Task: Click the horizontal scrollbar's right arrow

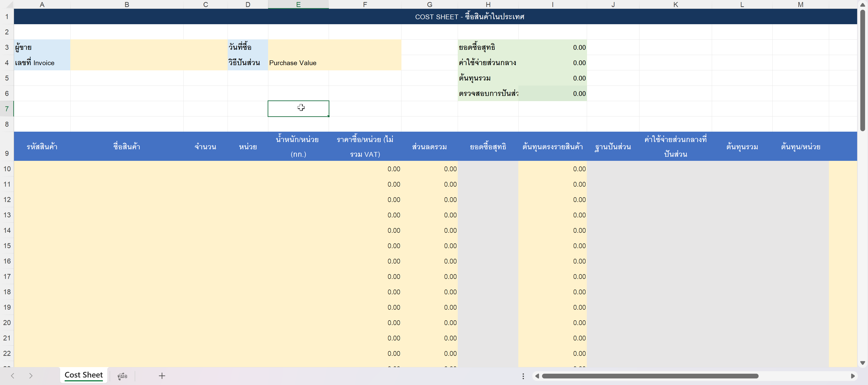Action: click(853, 376)
